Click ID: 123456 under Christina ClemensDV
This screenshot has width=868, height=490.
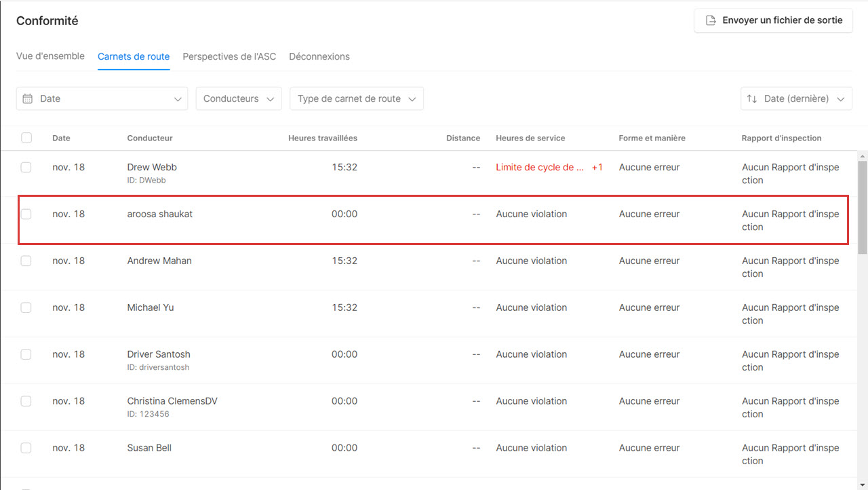point(149,414)
